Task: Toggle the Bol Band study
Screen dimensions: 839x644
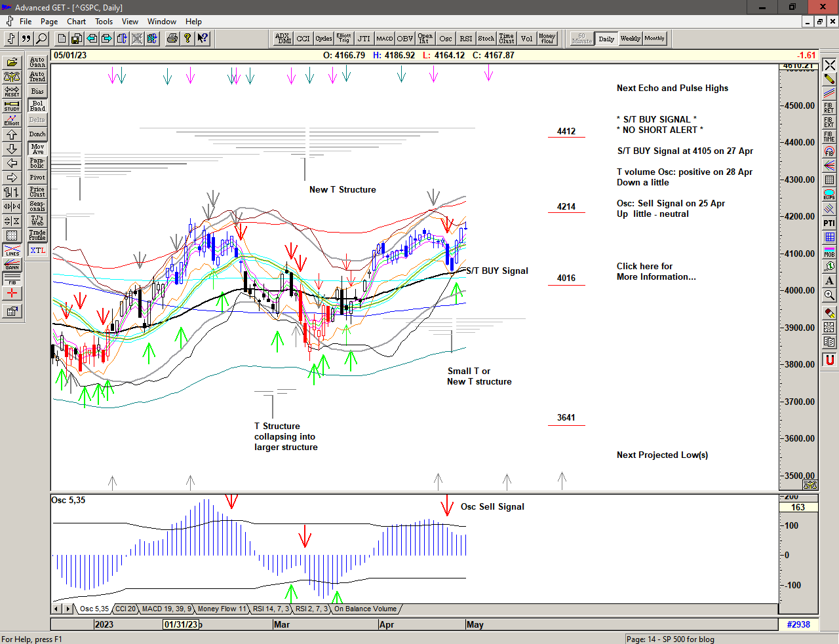Action: tap(37, 105)
